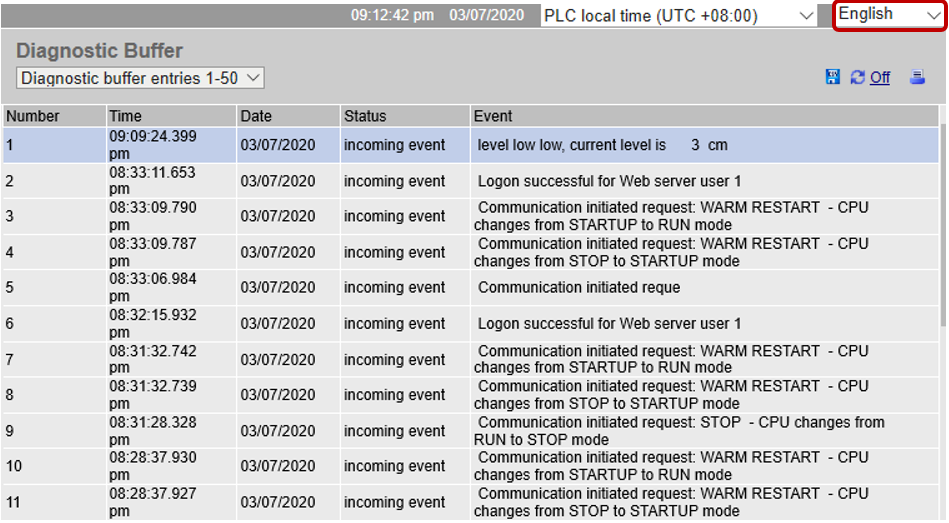Click the blue refresh arrows icon
This screenshot has width=949, height=523.
pyautogui.click(x=858, y=77)
